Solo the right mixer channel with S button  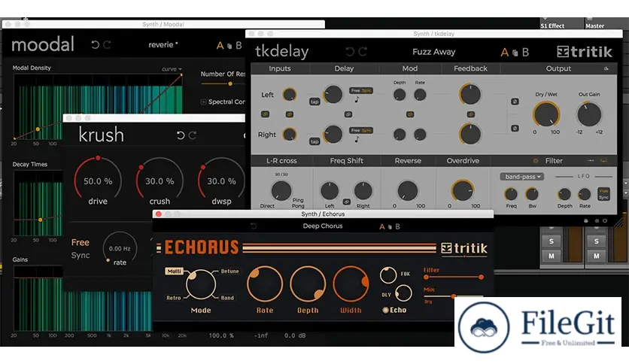point(596,241)
